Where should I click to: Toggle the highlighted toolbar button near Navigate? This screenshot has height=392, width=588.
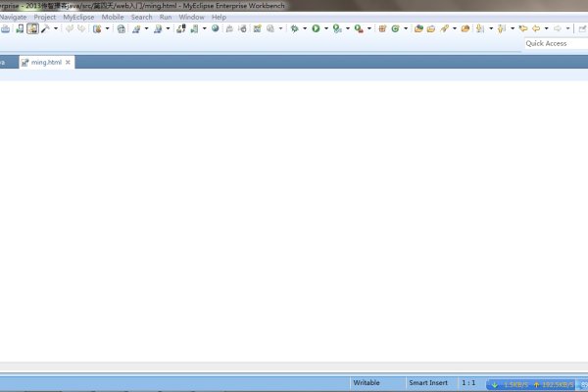(x=32, y=29)
